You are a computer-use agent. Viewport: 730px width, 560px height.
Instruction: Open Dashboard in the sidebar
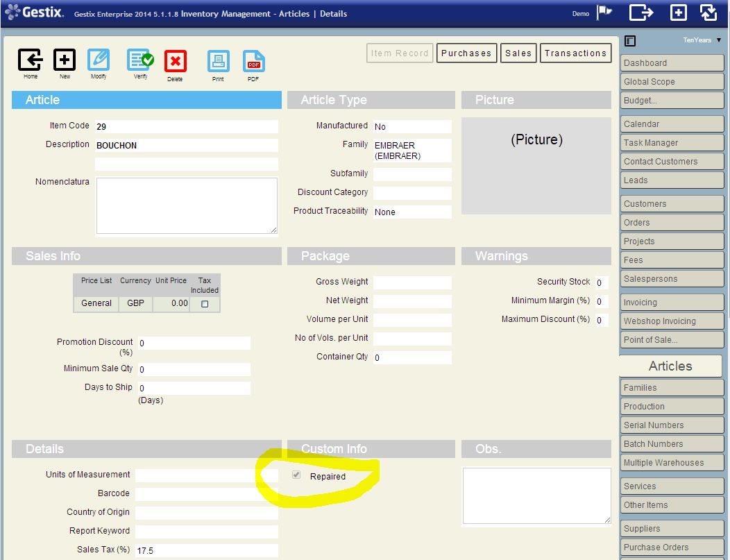672,63
